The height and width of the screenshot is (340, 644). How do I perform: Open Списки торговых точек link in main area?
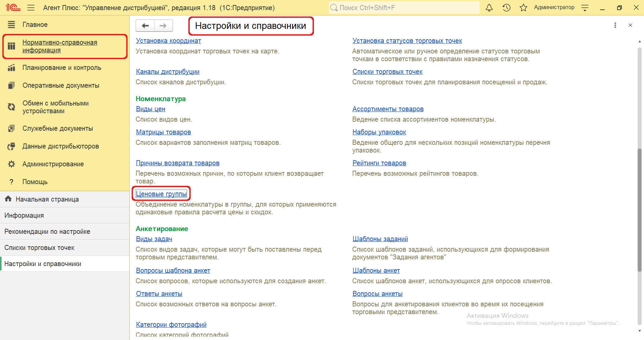pos(387,72)
